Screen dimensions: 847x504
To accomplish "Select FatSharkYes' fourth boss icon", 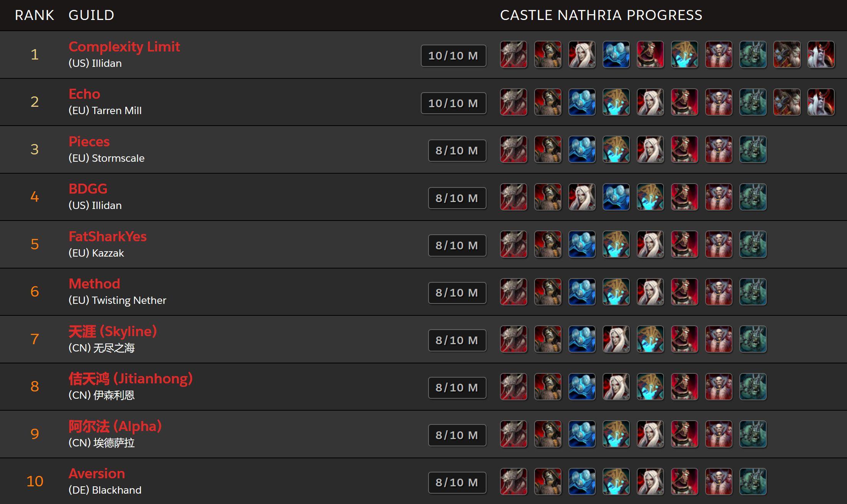I will tap(616, 244).
